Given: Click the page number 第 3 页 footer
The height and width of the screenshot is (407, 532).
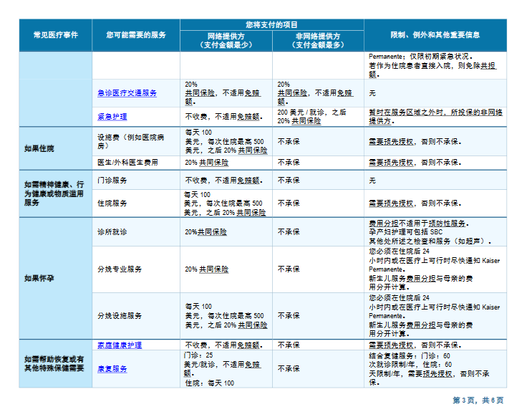Looking at the screenshot, I should point(465,400).
